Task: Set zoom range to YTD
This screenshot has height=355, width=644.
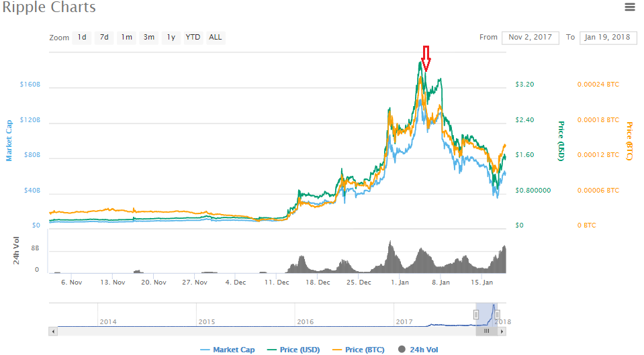Action: 193,38
